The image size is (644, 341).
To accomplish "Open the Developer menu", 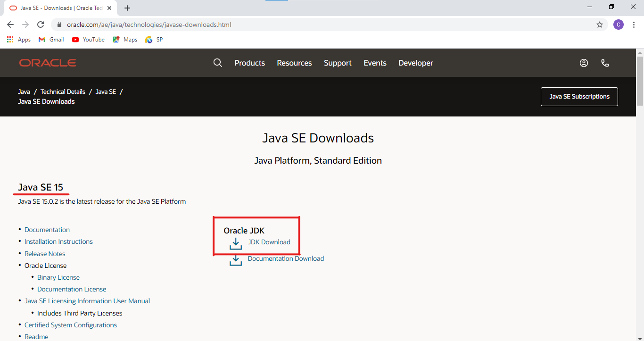I will coord(415,62).
